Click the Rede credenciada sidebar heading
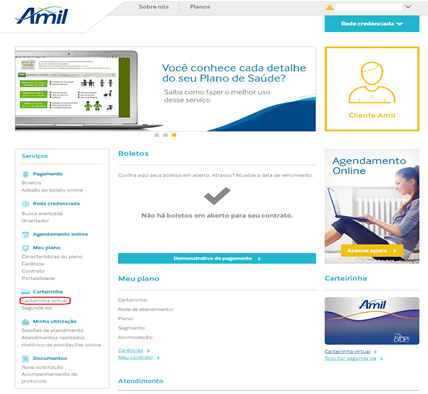The image size is (428, 394). click(x=56, y=203)
